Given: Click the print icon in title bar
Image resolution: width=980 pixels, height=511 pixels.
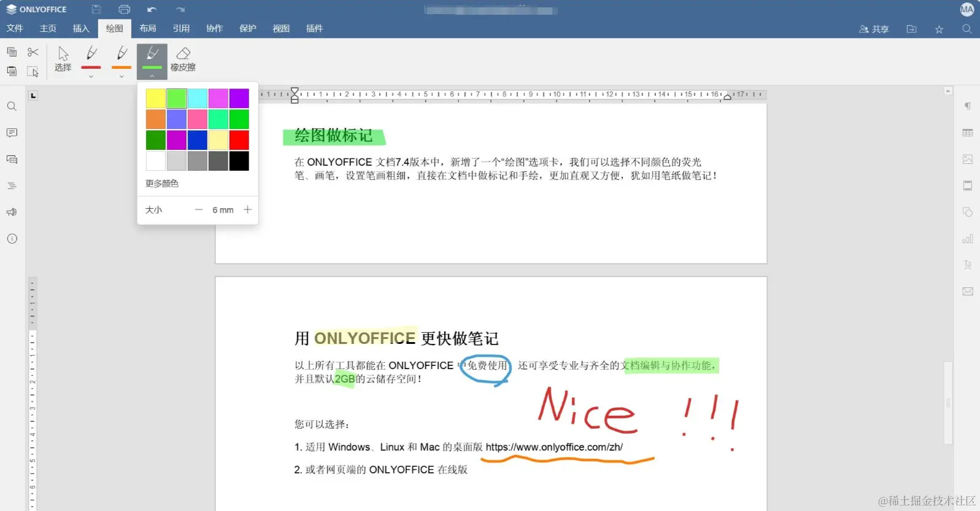Looking at the screenshot, I should coord(125,9).
